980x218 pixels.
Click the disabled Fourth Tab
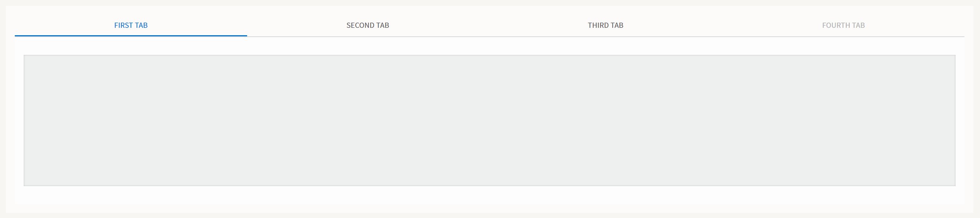(843, 25)
